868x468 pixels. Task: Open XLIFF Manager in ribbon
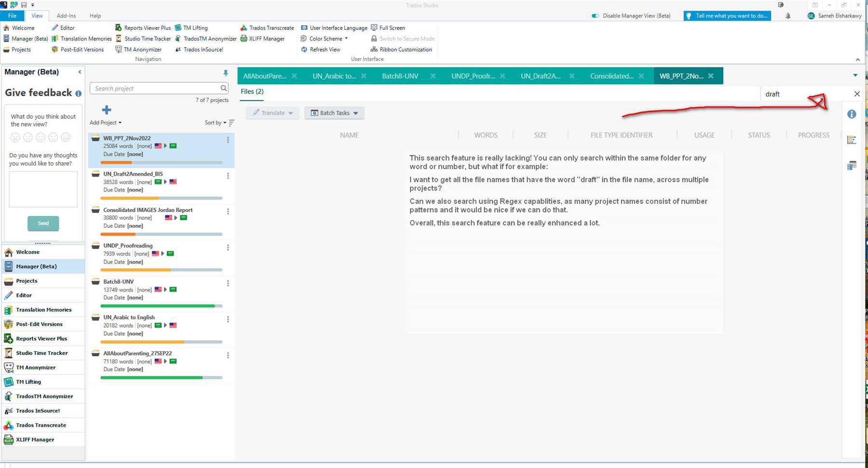tap(262, 39)
